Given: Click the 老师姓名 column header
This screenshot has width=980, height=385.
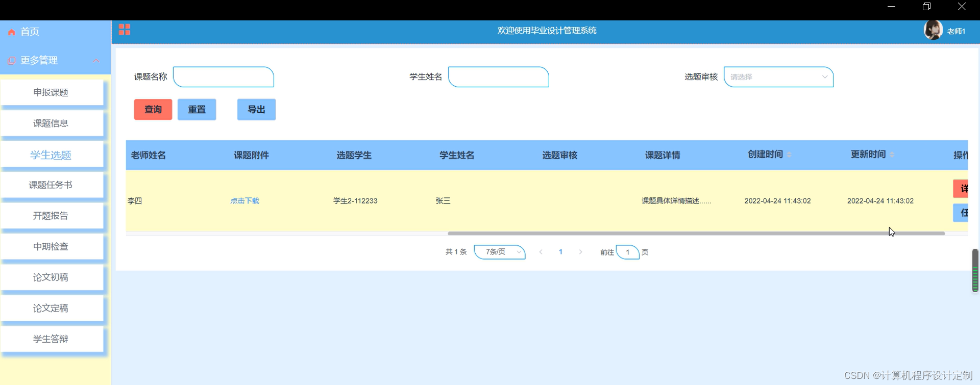Looking at the screenshot, I should (x=149, y=155).
